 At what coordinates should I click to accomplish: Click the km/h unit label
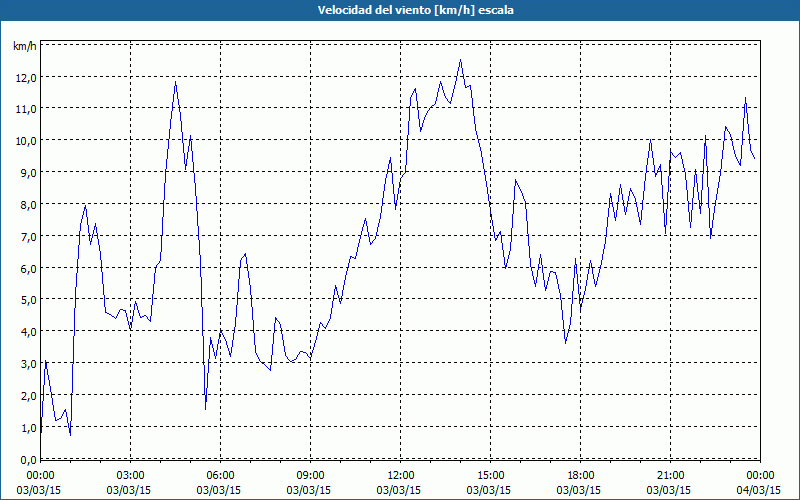[x=25, y=46]
